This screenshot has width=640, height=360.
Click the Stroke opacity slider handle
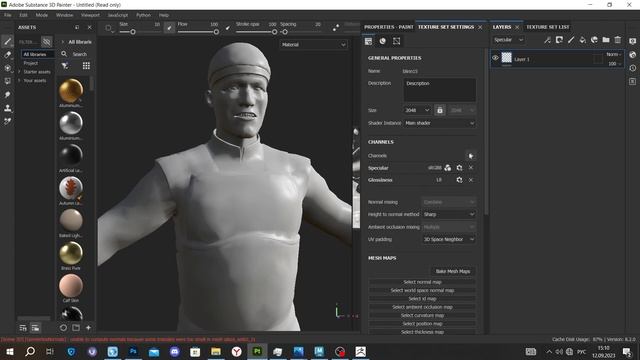[274, 32]
